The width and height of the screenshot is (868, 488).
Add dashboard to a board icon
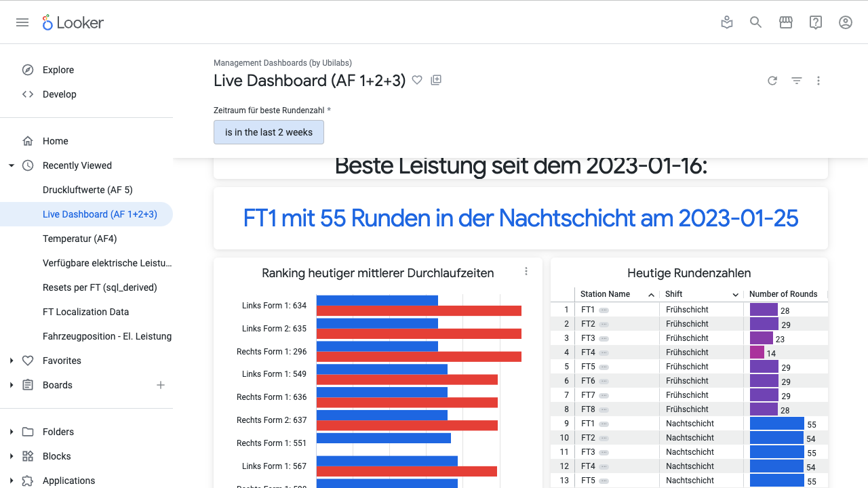pos(436,80)
